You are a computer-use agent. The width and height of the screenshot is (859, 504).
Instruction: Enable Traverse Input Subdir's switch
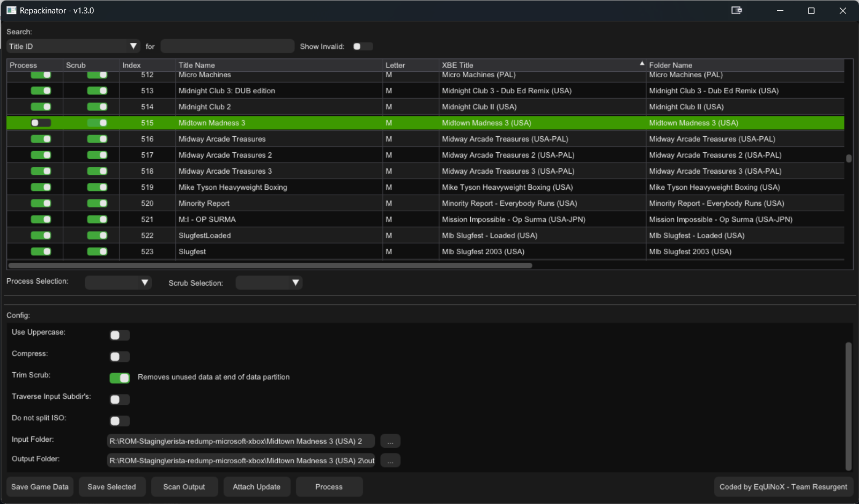coord(120,399)
